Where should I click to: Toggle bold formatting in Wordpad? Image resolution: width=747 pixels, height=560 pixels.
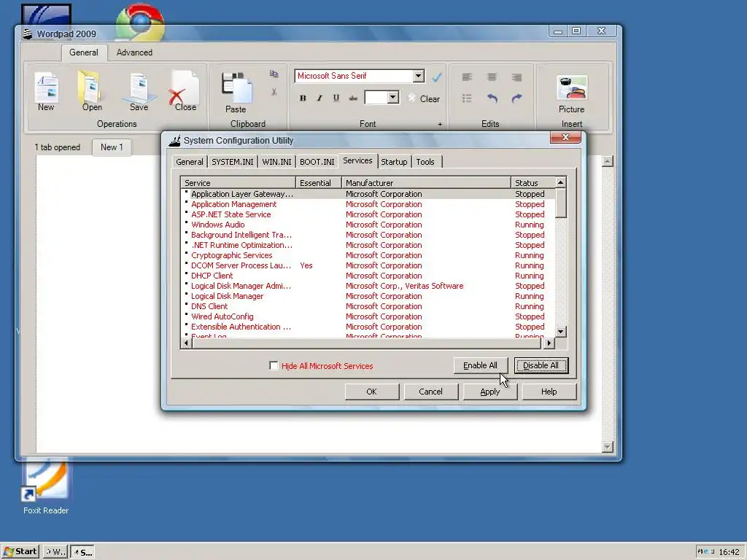point(303,98)
